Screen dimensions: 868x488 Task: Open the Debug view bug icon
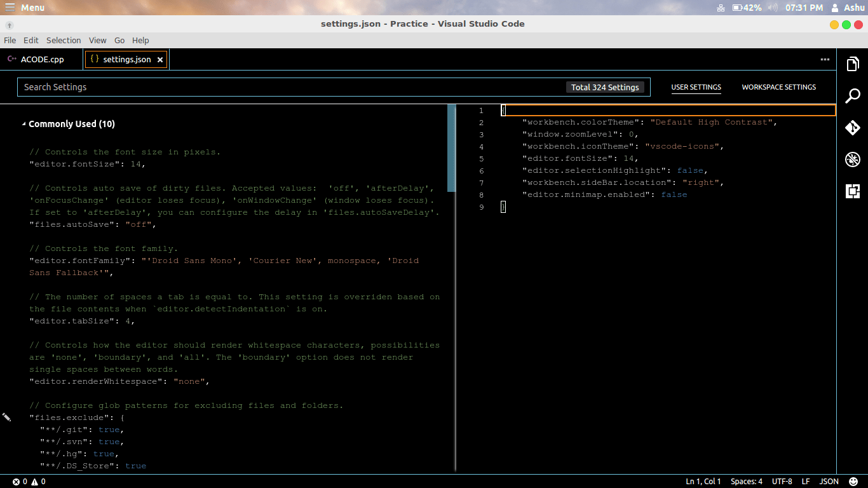[853, 159]
